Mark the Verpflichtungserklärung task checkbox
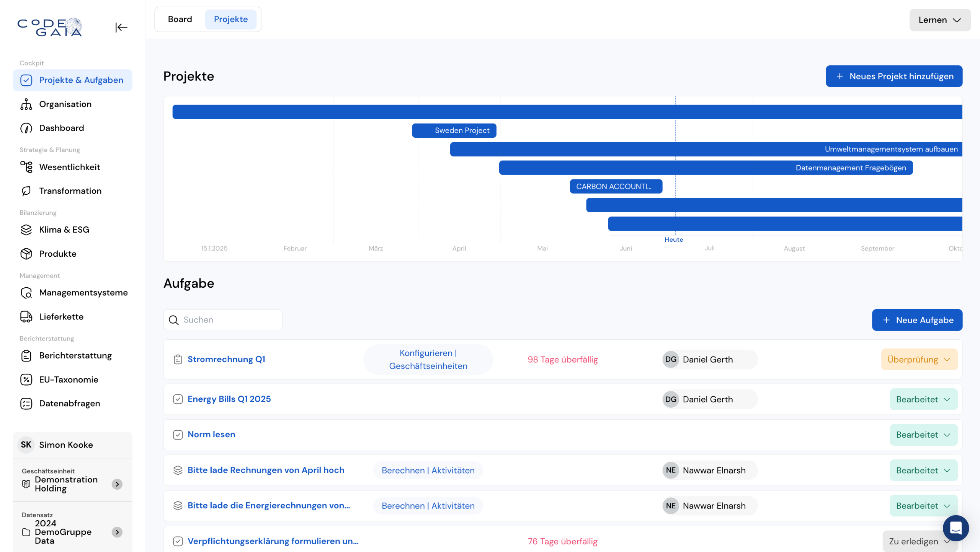 pos(178,541)
